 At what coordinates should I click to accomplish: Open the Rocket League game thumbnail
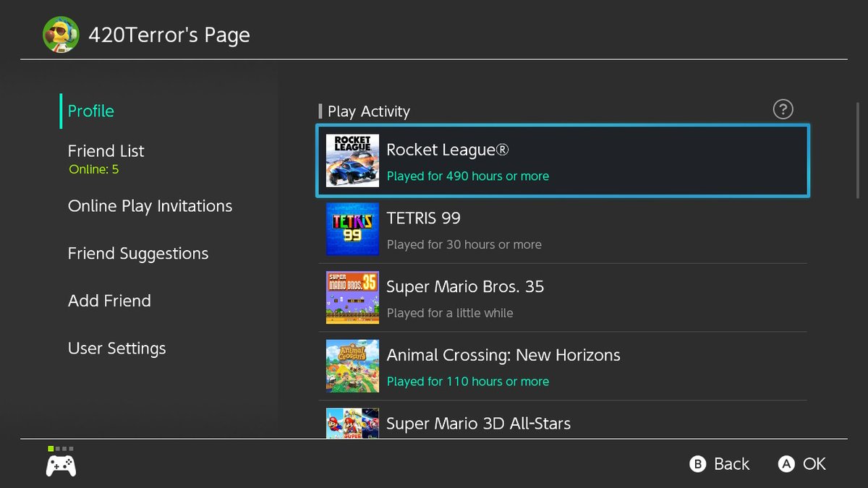[x=352, y=160]
